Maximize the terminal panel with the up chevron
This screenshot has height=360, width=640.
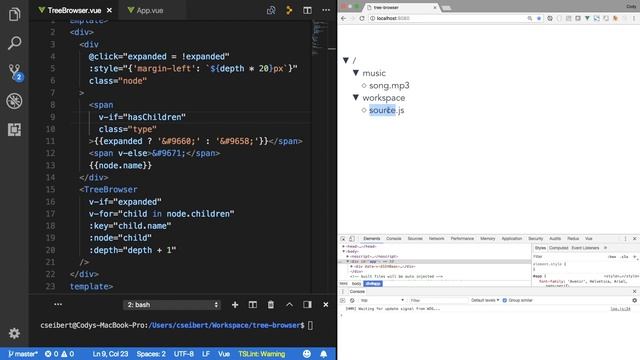(x=289, y=304)
